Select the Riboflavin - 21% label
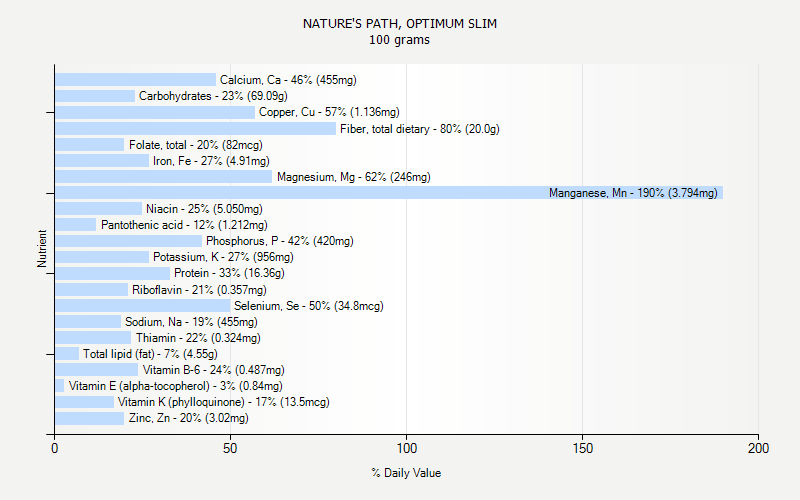Image resolution: width=800 pixels, height=500 pixels. click(x=199, y=290)
